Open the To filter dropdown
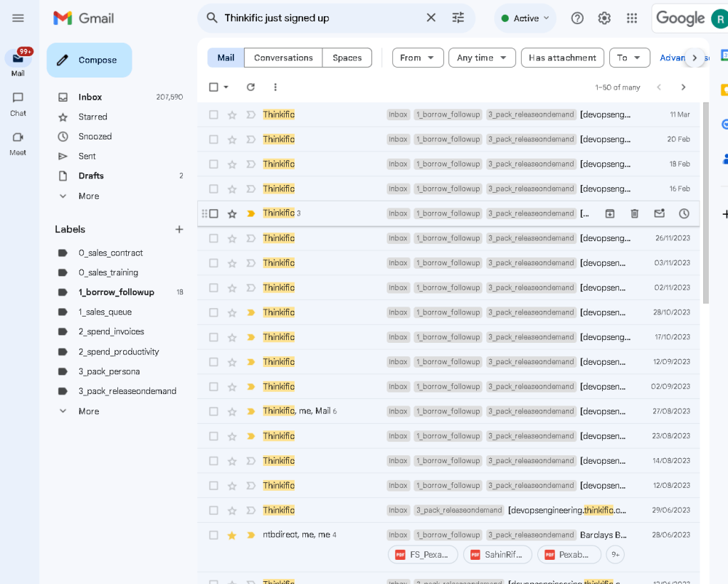The image size is (728, 584). coord(629,58)
